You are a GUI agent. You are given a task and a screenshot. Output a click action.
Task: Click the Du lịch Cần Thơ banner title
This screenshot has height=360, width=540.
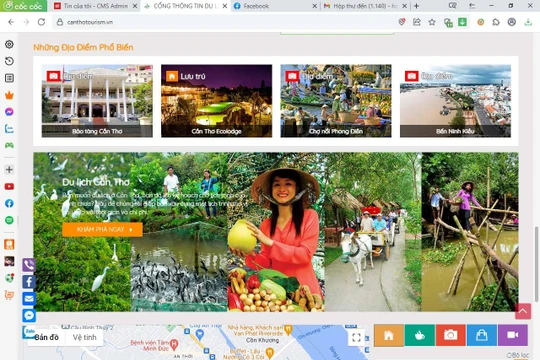[x=96, y=182]
